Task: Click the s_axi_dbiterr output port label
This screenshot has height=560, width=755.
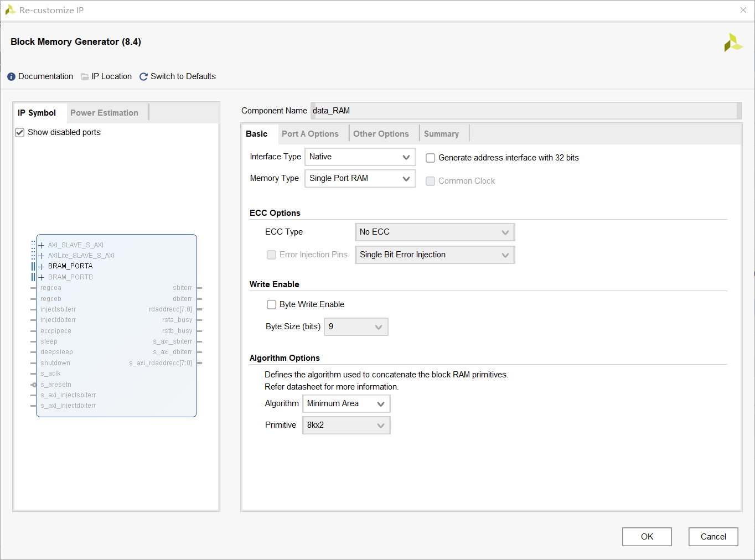Action: (173, 352)
